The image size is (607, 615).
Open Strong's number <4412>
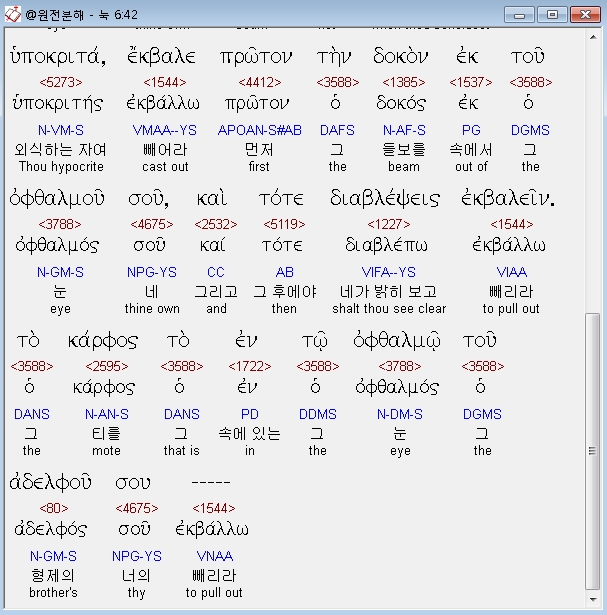260,82
